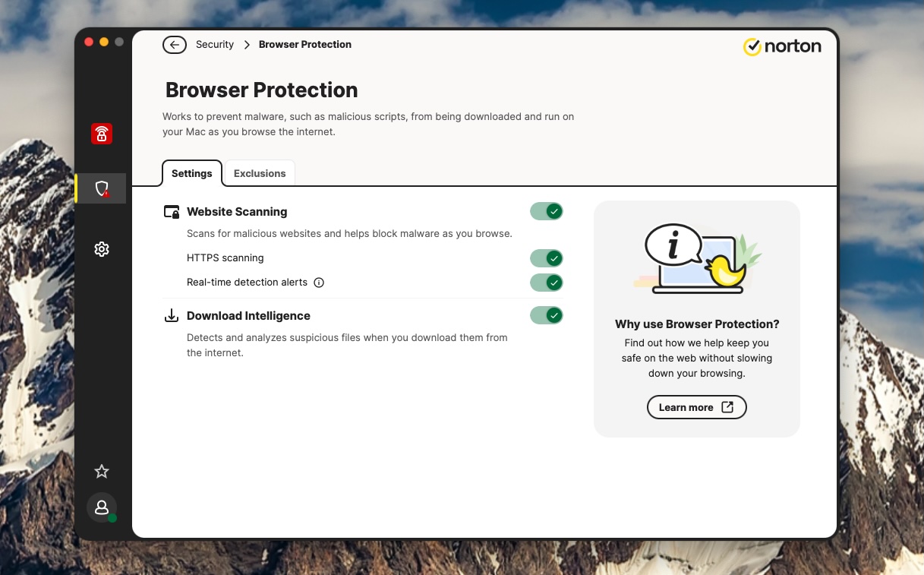Click the Learn more button
This screenshot has width=924, height=575.
(x=695, y=406)
